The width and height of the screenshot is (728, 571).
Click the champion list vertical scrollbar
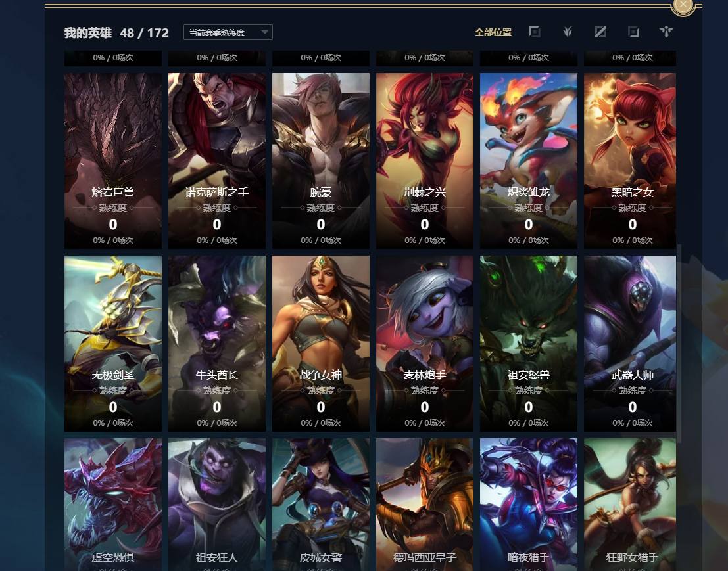pyautogui.click(x=679, y=343)
